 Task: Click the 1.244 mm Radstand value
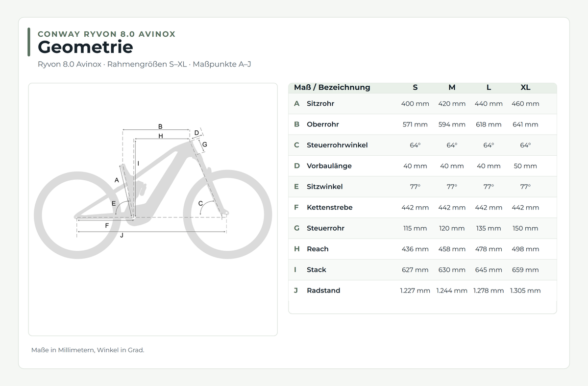(452, 290)
